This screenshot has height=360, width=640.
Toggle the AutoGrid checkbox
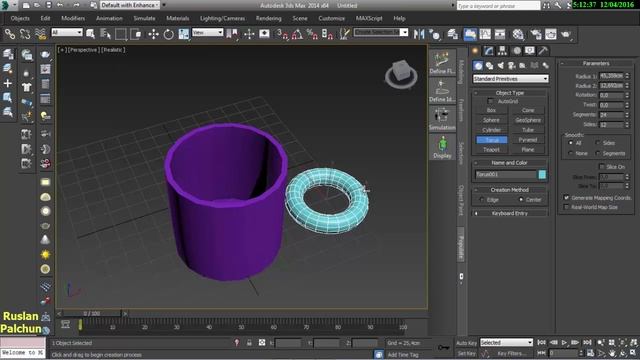coord(491,101)
